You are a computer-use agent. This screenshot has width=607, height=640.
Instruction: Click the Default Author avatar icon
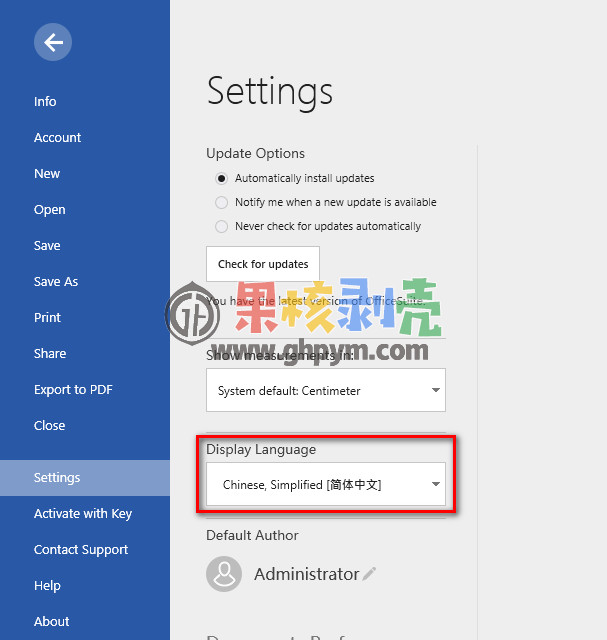224,573
